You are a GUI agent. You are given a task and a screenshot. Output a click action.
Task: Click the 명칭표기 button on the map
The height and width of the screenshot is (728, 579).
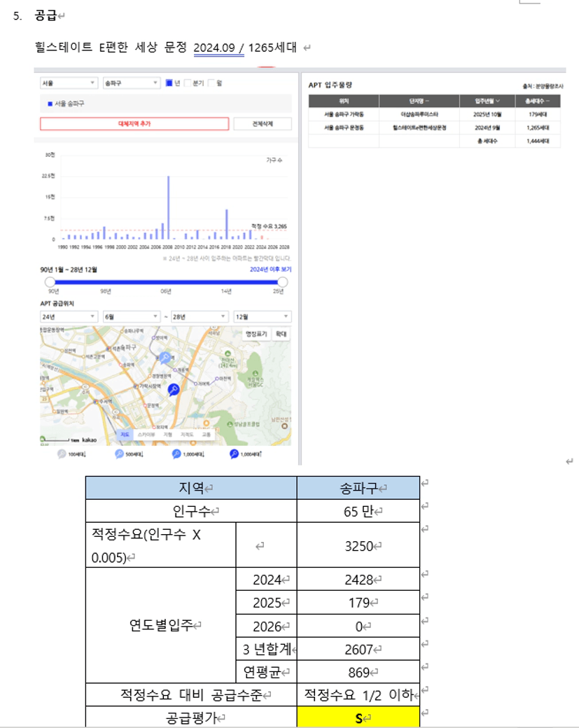pyautogui.click(x=256, y=334)
